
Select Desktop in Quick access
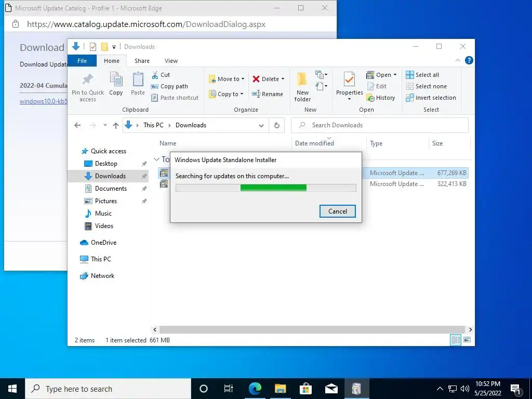[106, 164]
